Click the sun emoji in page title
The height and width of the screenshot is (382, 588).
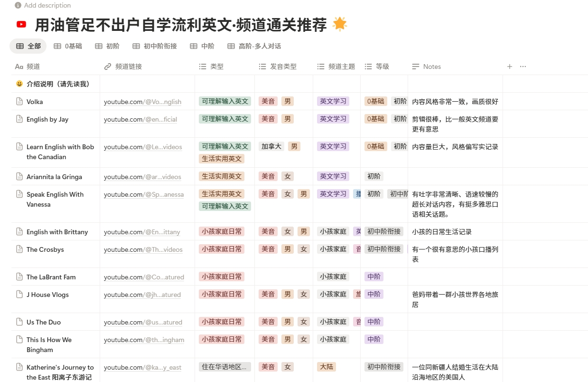tap(340, 24)
